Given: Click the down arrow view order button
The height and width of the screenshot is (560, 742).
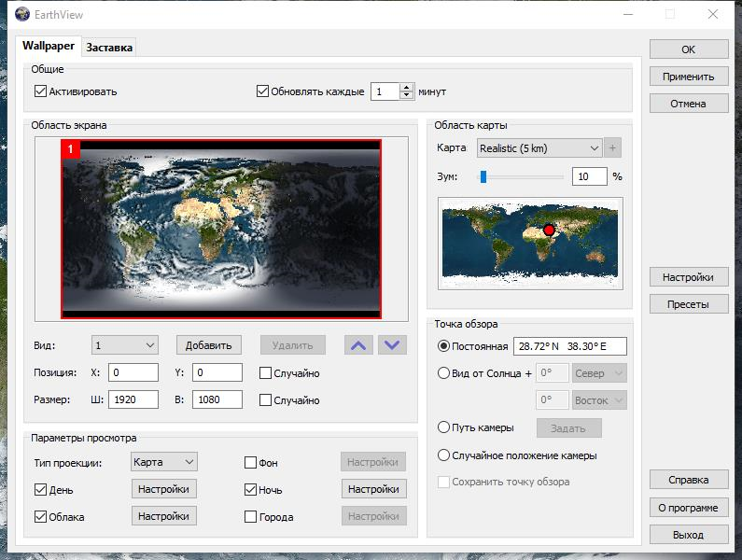Looking at the screenshot, I should click(393, 345).
